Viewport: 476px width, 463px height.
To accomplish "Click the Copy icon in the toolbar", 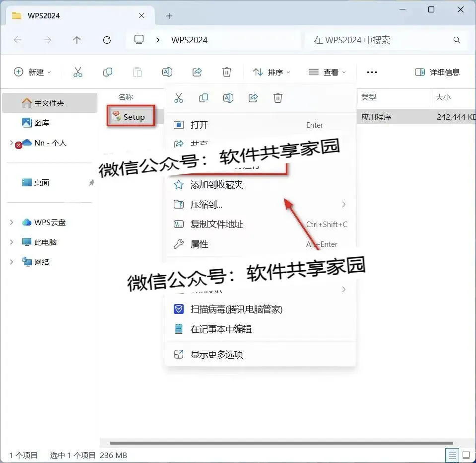I will [x=108, y=72].
